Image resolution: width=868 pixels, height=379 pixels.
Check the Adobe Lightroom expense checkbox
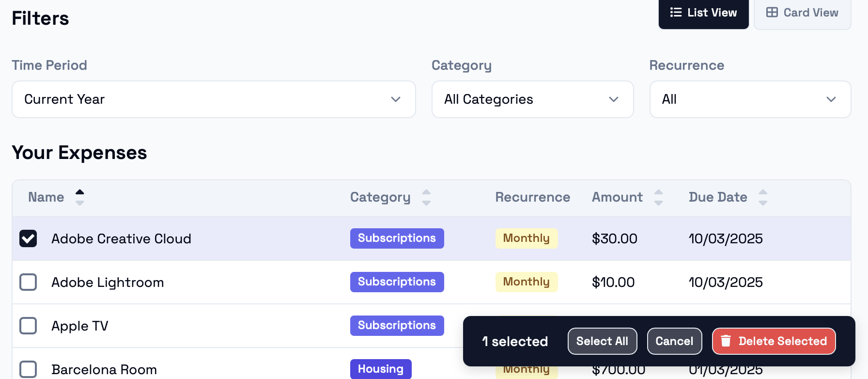[28, 282]
